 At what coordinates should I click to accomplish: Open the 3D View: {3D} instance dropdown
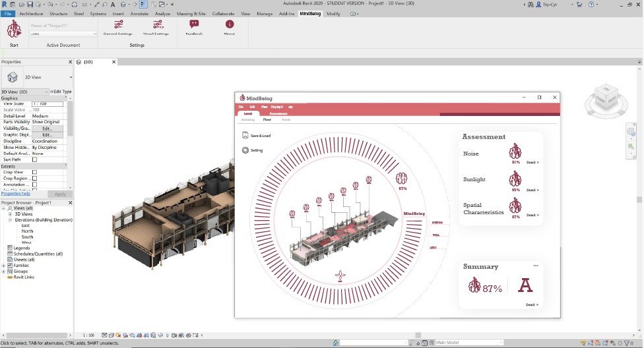pyautogui.click(x=24, y=92)
